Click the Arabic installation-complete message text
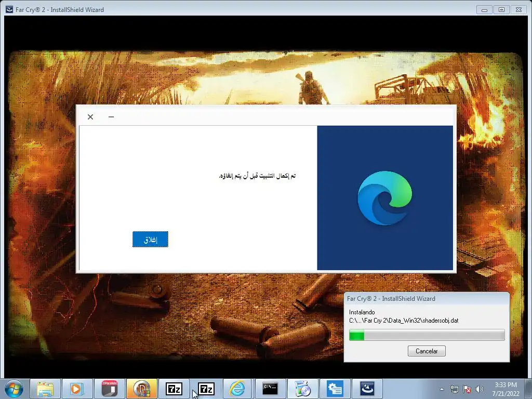This screenshot has height=399, width=532. click(x=258, y=176)
